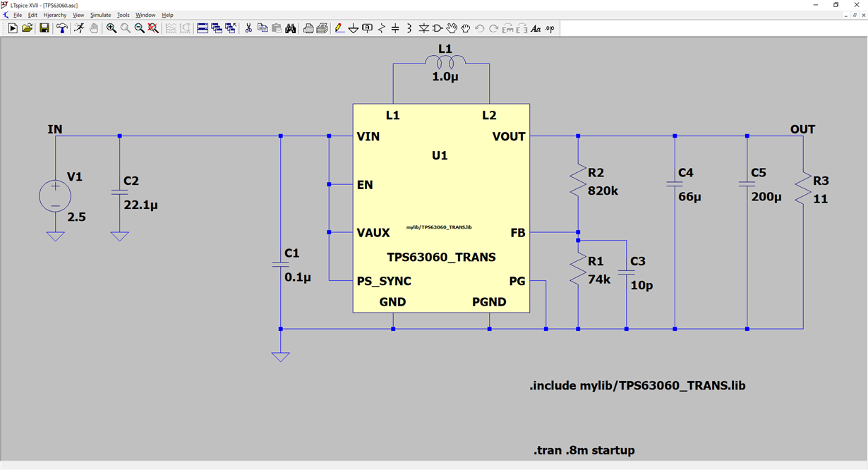The width and height of the screenshot is (868, 470).
Task: Click the V1 value 2.5
Action: (76, 217)
